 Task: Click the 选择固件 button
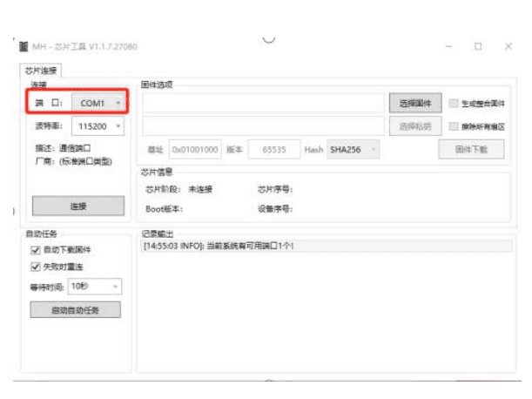pyautogui.click(x=415, y=103)
